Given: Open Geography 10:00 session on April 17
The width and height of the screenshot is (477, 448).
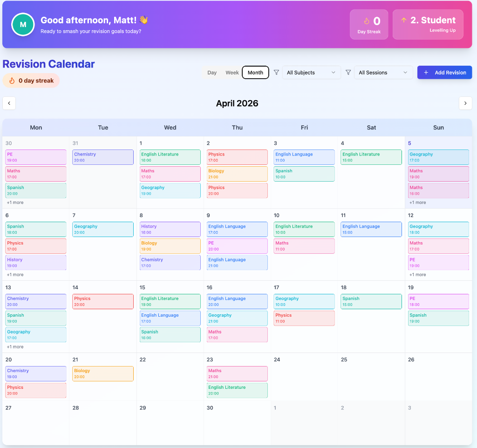Looking at the screenshot, I should point(304,301).
